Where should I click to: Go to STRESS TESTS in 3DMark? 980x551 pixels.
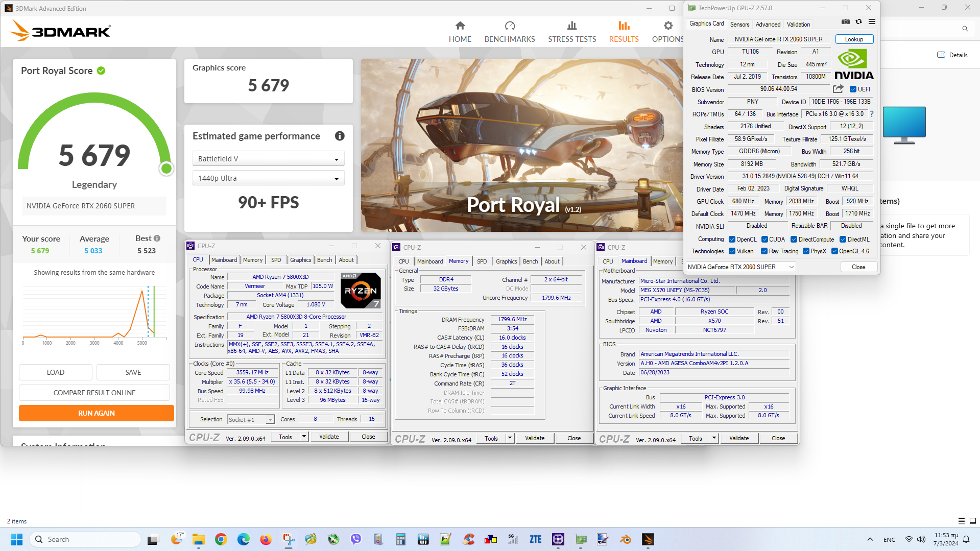tap(572, 32)
